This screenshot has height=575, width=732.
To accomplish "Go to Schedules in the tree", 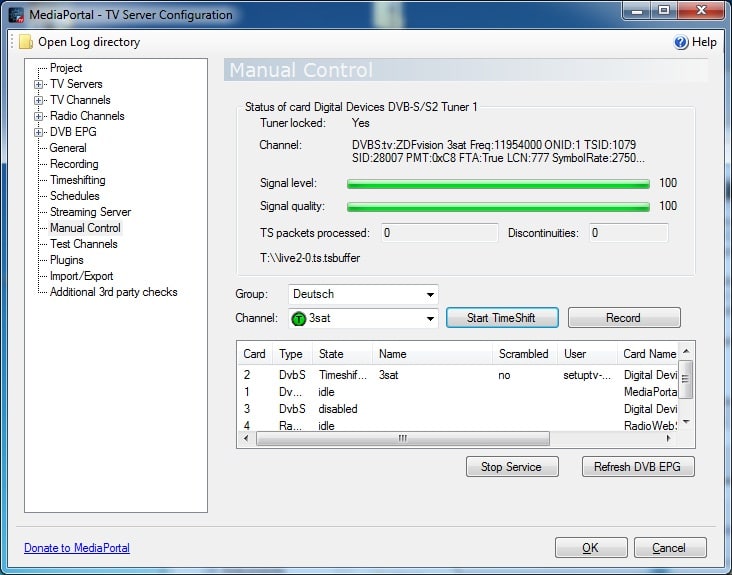I will point(75,196).
